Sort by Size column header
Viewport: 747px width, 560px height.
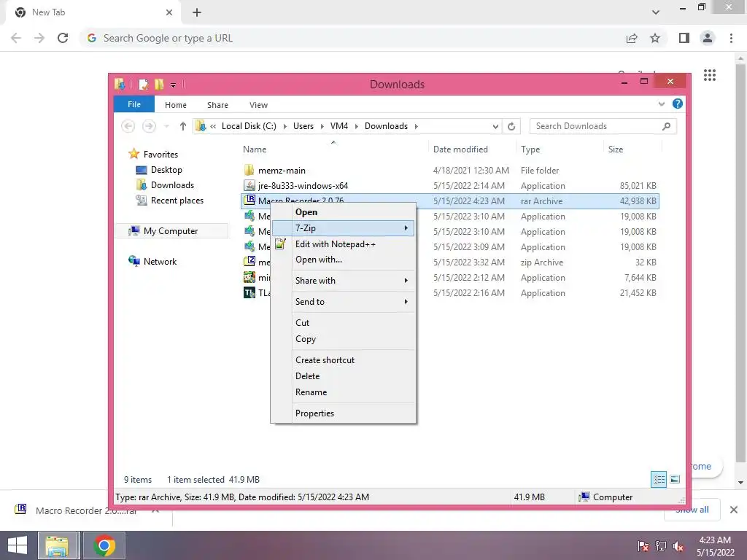[616, 149]
